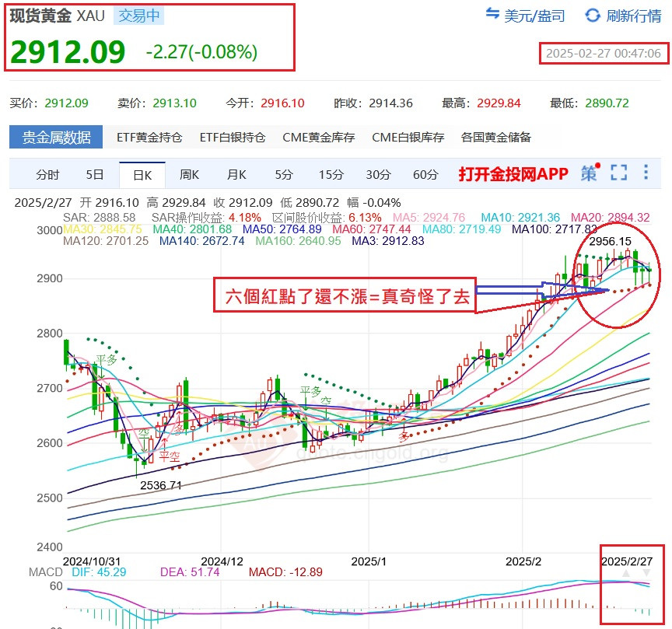Click the 卖价 value 2913.10
The height and width of the screenshot is (629, 672).
174,103
